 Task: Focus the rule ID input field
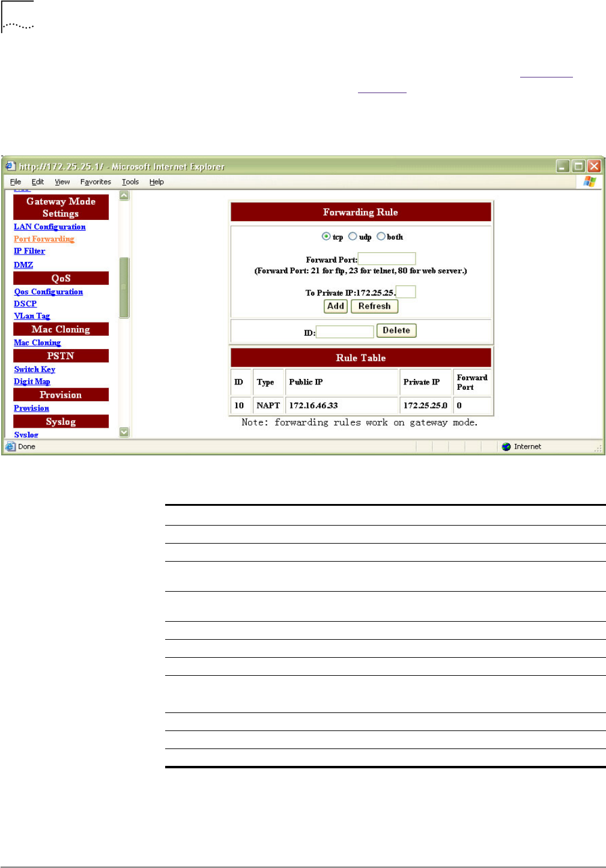[x=345, y=332]
